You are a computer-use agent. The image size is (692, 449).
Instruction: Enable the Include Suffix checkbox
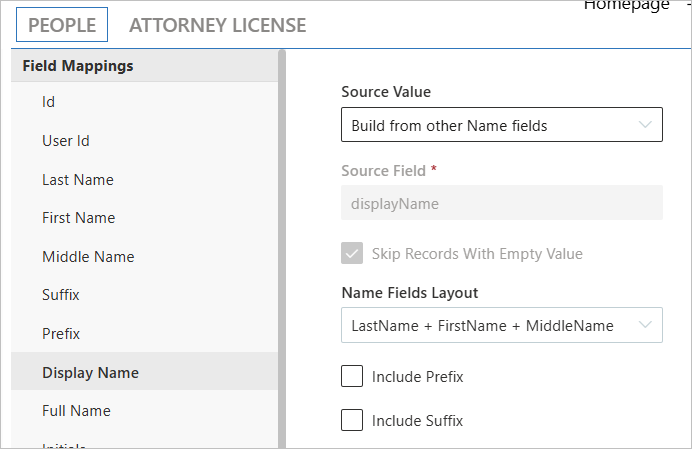click(x=352, y=420)
